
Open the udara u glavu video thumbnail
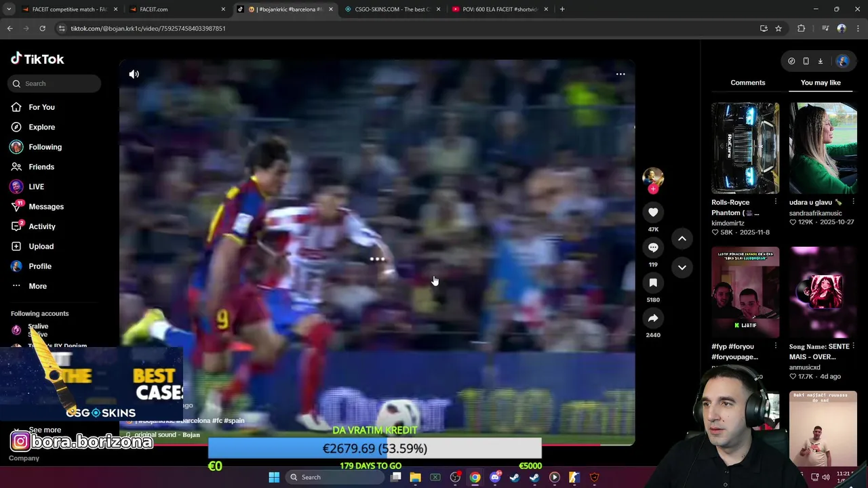coord(823,148)
